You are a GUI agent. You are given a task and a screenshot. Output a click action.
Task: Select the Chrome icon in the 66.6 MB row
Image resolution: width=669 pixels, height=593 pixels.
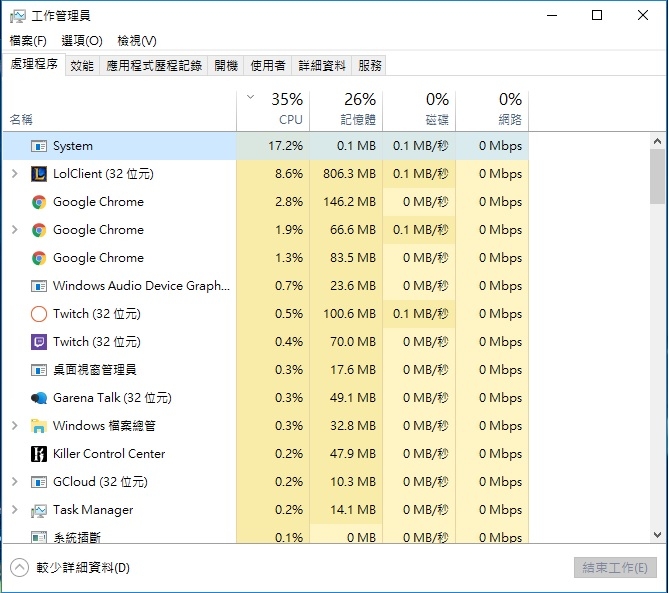click(x=39, y=230)
